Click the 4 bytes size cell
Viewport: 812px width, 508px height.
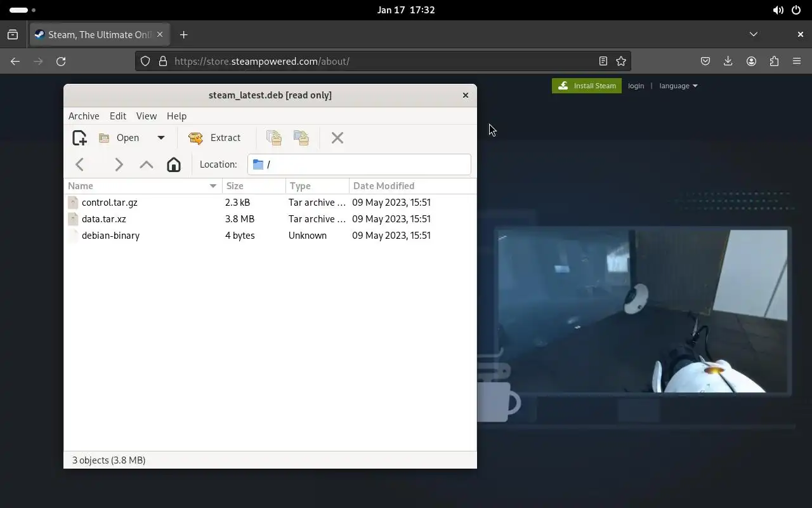point(240,236)
